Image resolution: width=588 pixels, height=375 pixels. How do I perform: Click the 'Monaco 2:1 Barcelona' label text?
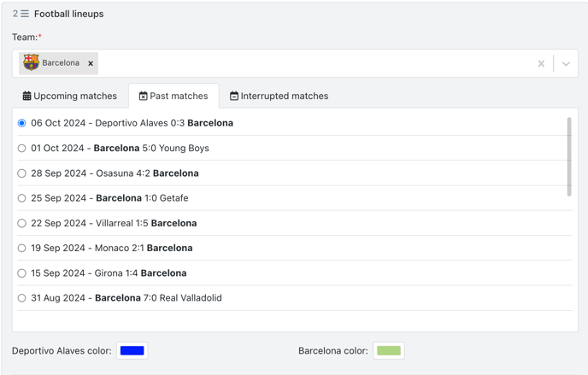pos(144,248)
